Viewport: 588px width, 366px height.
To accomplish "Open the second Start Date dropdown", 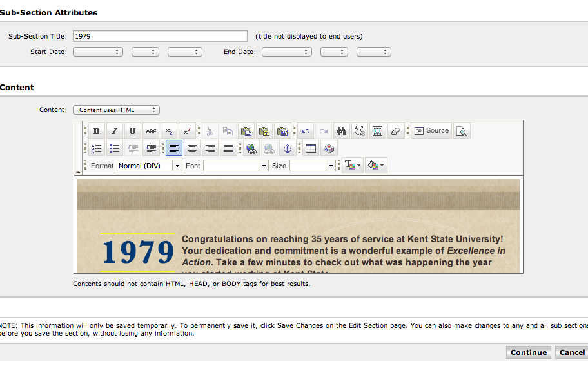I will (145, 52).
